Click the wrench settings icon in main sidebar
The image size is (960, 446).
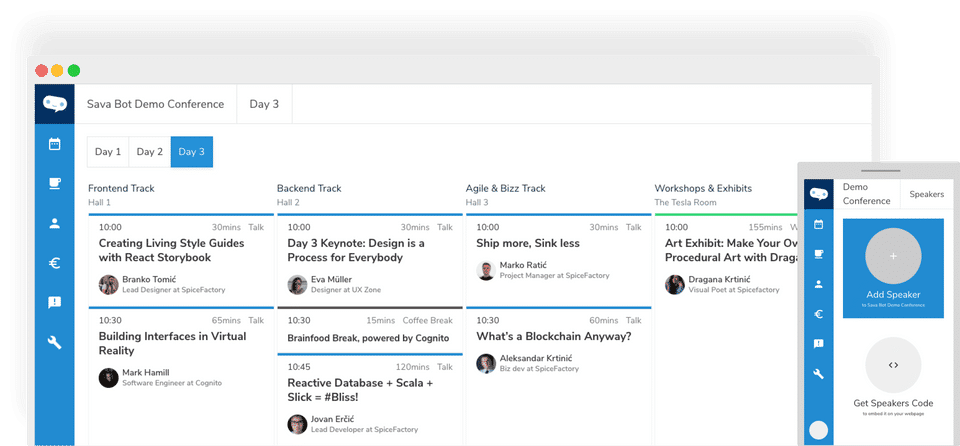point(55,342)
